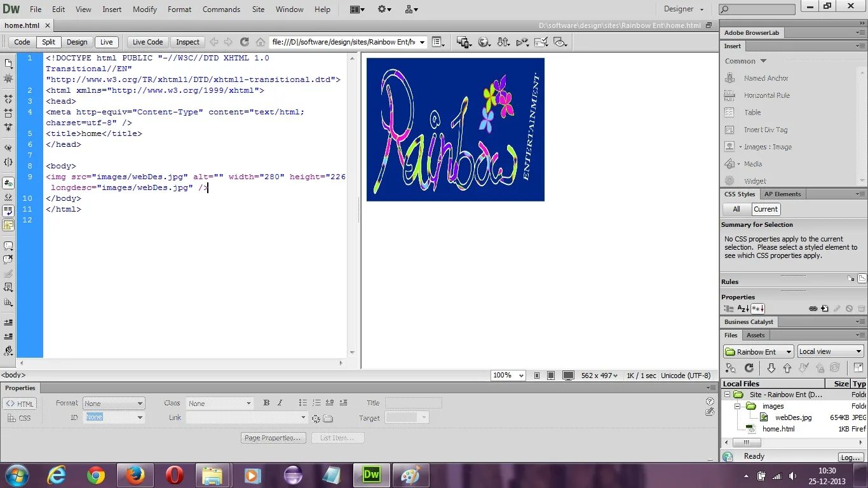The width and height of the screenshot is (868, 488).
Task: Click the Page Properties button
Action: [274, 438]
